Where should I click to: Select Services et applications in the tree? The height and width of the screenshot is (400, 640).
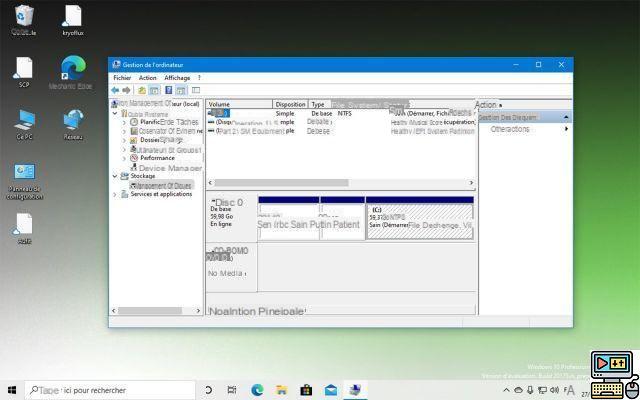click(161, 194)
